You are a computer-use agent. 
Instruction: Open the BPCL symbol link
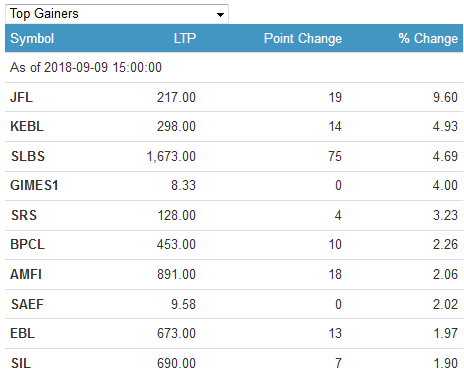(x=27, y=244)
